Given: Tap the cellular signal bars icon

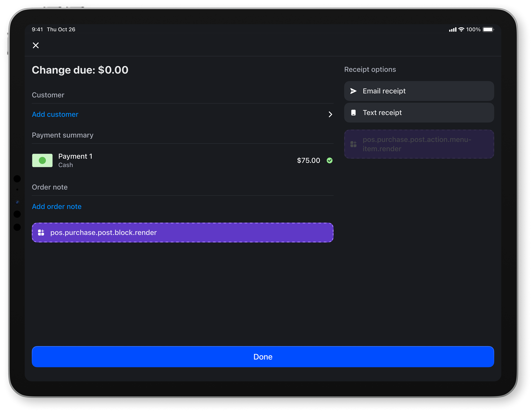Looking at the screenshot, I should [453, 30].
